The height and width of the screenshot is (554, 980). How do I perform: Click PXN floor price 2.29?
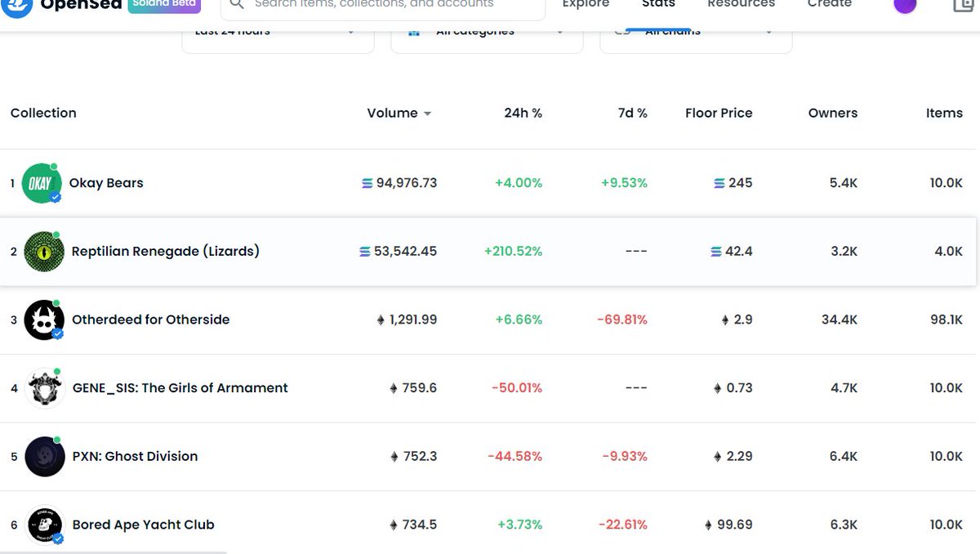(733, 456)
